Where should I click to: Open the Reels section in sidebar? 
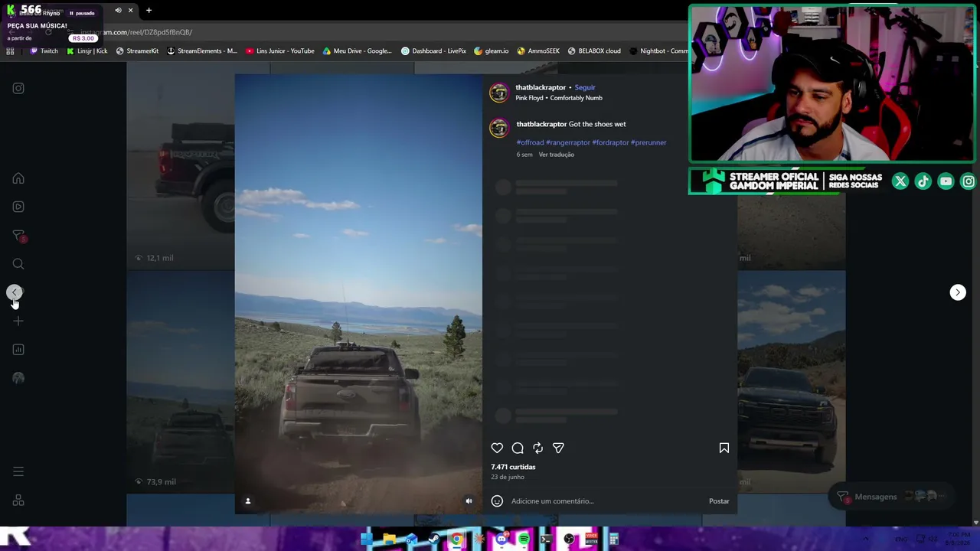point(18,207)
